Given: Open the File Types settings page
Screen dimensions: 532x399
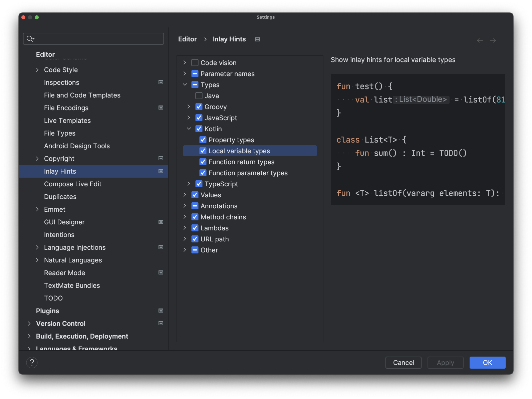Looking at the screenshot, I should click(x=60, y=133).
